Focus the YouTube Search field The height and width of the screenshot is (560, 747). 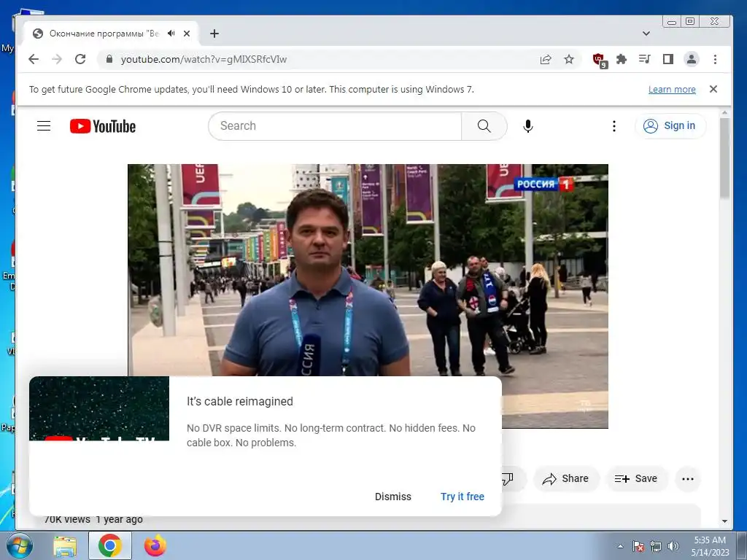[x=334, y=125]
